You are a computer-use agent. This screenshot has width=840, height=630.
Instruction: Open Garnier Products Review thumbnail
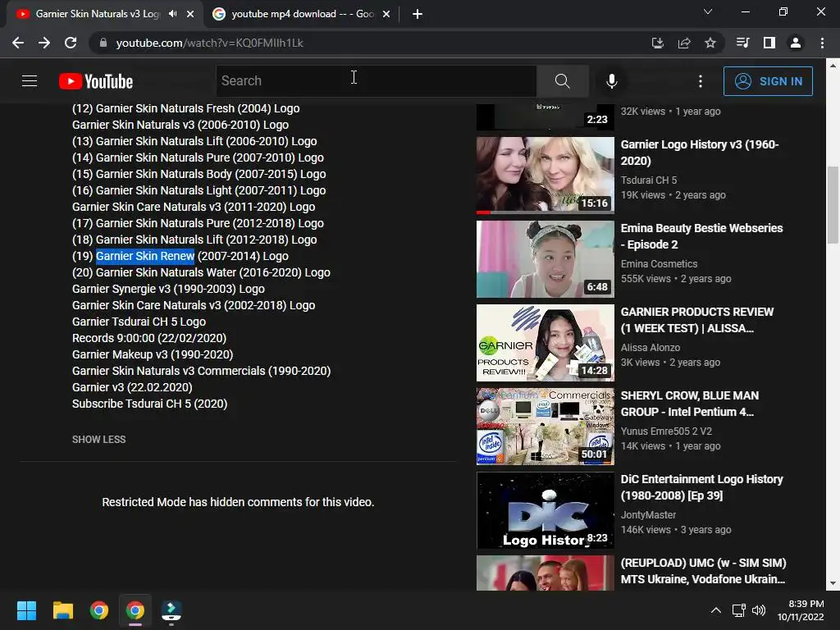tap(546, 343)
